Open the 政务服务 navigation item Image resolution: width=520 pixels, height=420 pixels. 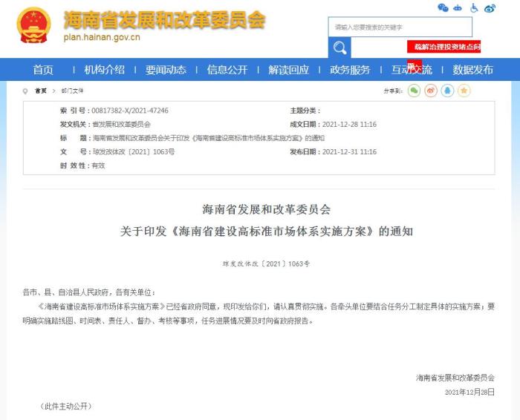click(x=350, y=70)
